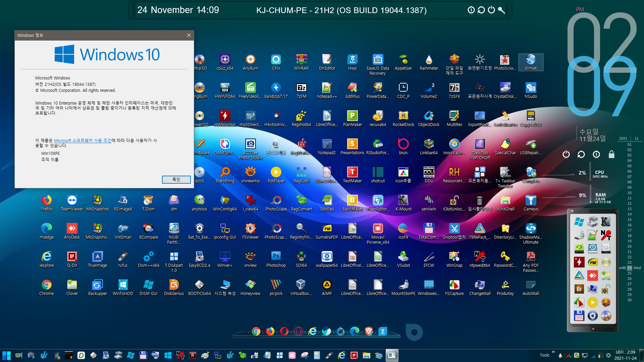Open Brave browser in the dock

coord(369,331)
